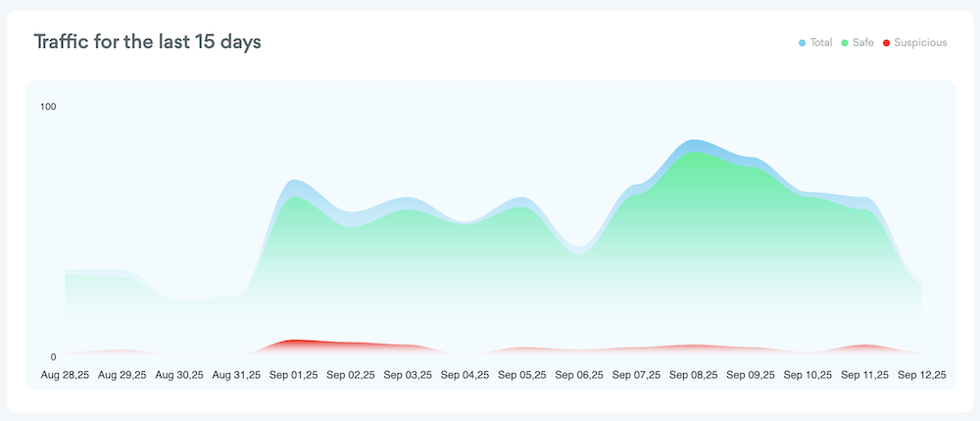Image resolution: width=980 pixels, height=421 pixels.
Task: Click the Sep 05,25 axis label
Action: point(522,375)
